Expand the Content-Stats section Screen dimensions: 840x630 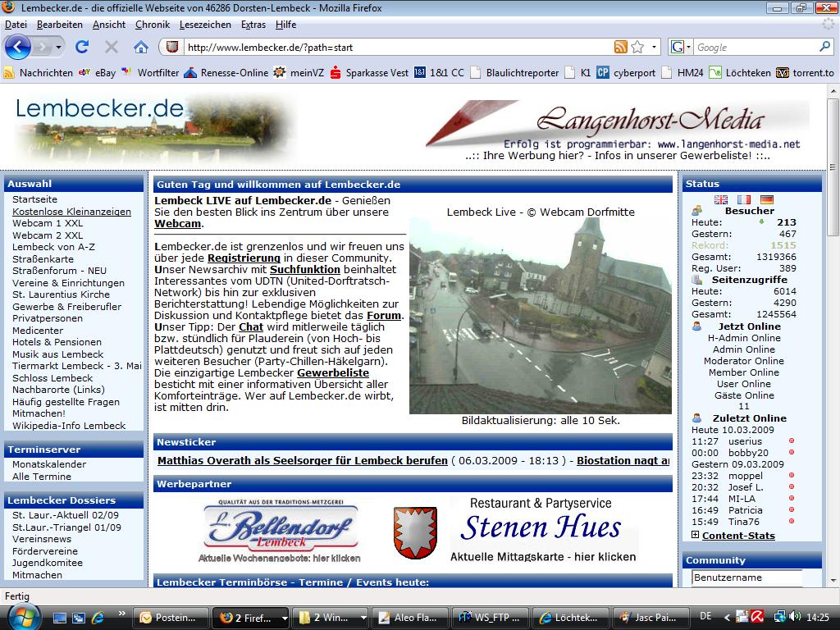696,535
